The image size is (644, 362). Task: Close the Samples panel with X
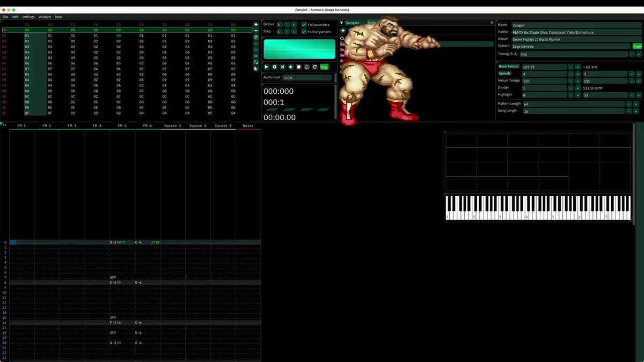coord(492,23)
